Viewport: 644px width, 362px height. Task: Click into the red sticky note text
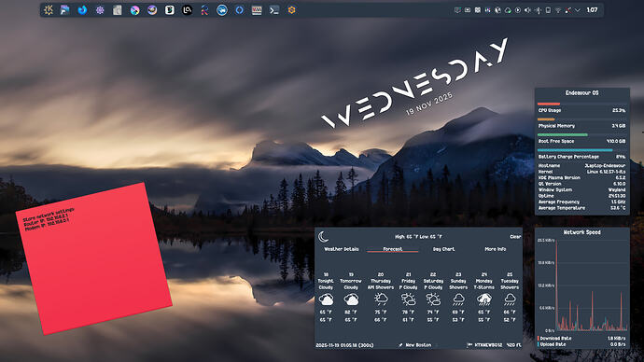[x=49, y=218]
